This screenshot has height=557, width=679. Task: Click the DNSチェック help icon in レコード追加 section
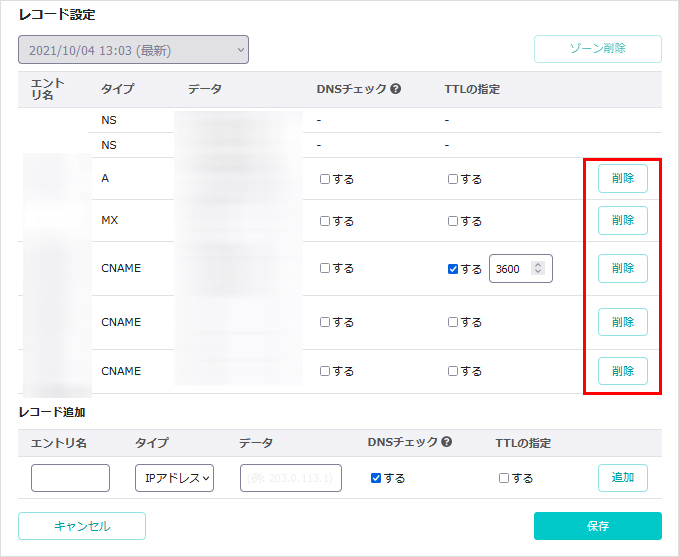click(x=447, y=442)
